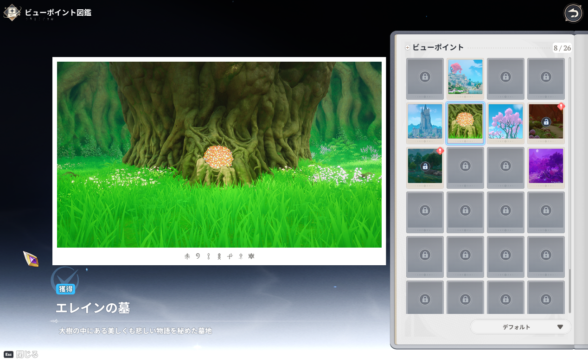588x364 pixels.
Task: Click the purple gem icon beside the photo
Action: (x=31, y=259)
